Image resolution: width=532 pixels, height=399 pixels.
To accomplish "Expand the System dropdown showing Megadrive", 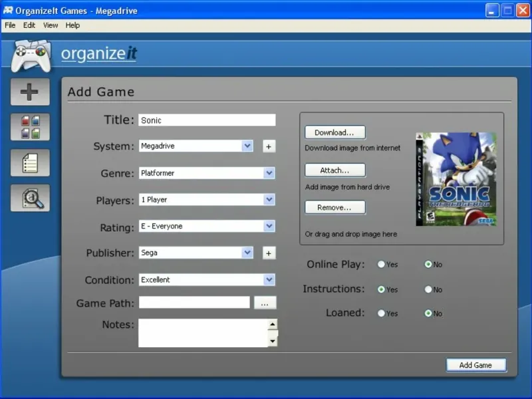I will pos(196,146).
